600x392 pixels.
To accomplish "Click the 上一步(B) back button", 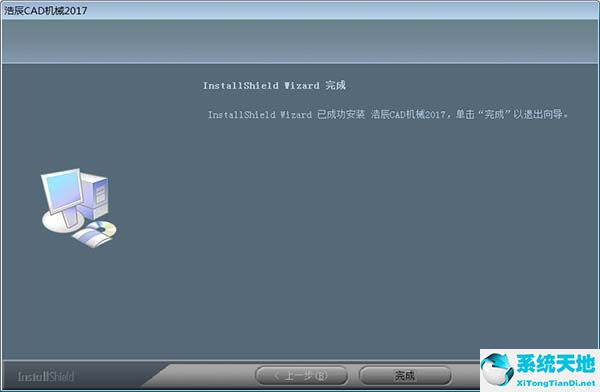I will tap(301, 376).
